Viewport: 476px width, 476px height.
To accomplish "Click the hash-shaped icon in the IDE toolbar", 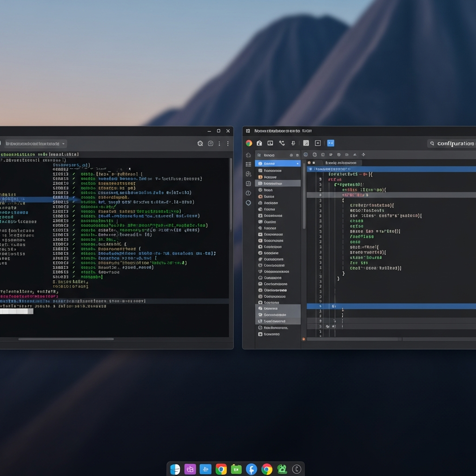I will 293,143.
